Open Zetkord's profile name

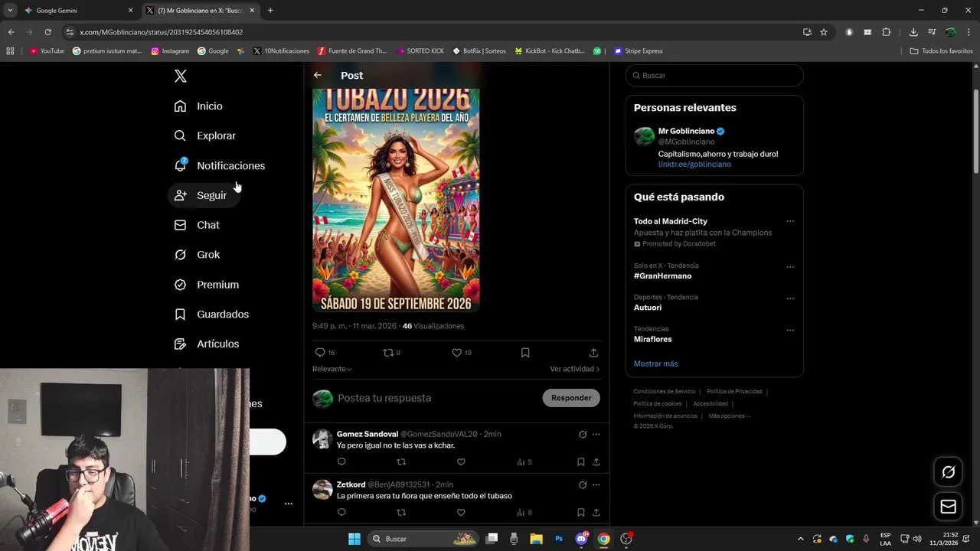point(351,484)
